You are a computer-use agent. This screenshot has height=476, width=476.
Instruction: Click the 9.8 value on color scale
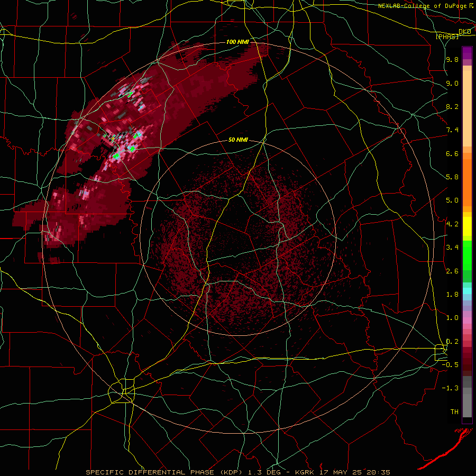tap(452, 60)
